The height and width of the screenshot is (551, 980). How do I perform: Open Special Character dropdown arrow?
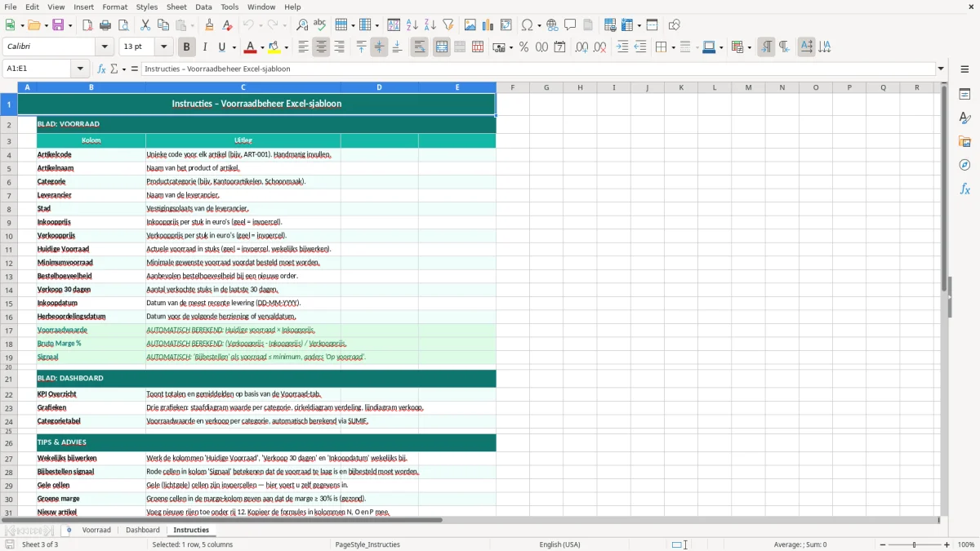point(538,25)
